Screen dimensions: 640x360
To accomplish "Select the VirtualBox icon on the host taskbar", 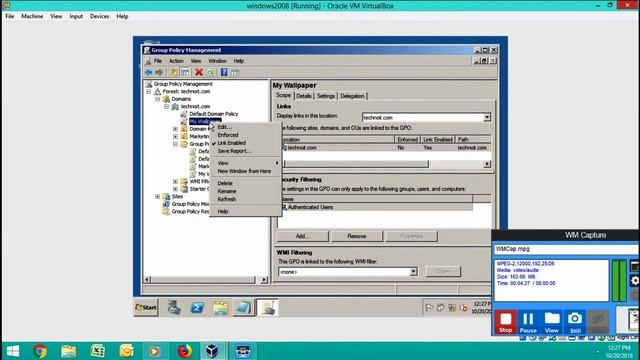I will (x=212, y=351).
